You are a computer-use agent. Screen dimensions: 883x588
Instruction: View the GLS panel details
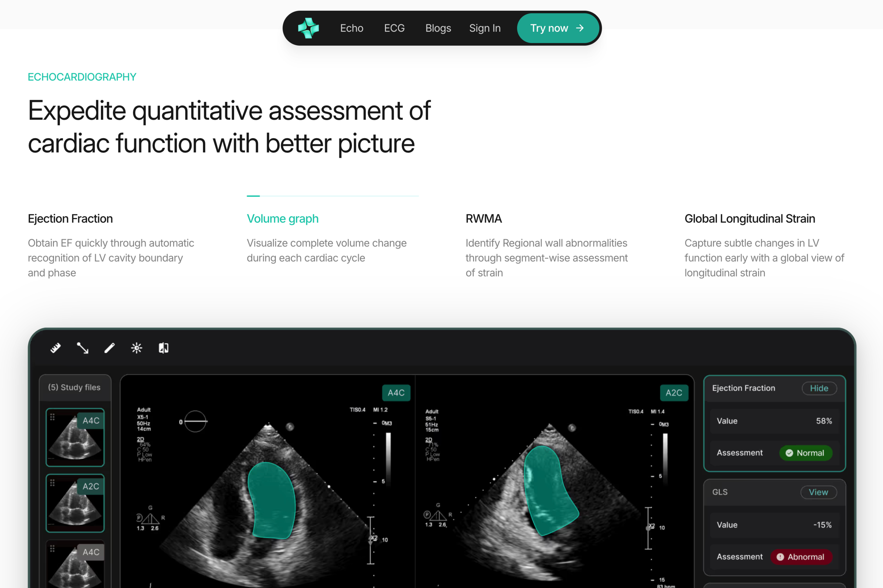click(x=818, y=492)
